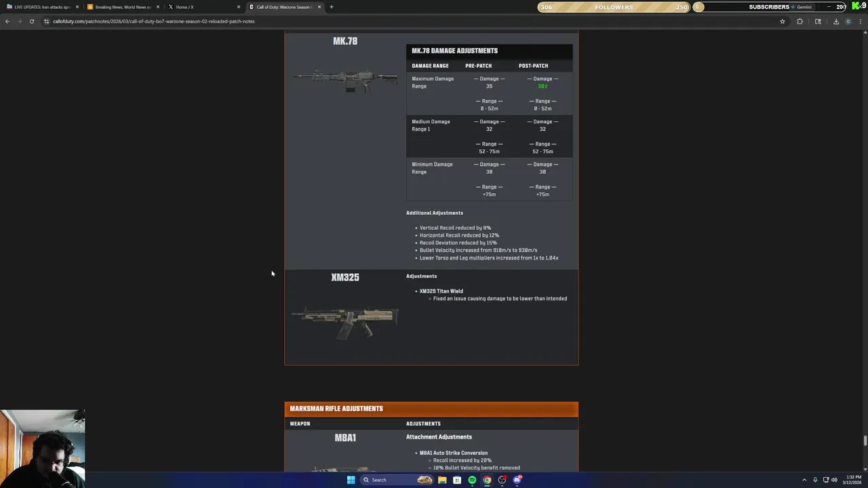Open the browser extensions puzzle icon
Image resolution: width=868 pixels, height=488 pixels.
(800, 21)
